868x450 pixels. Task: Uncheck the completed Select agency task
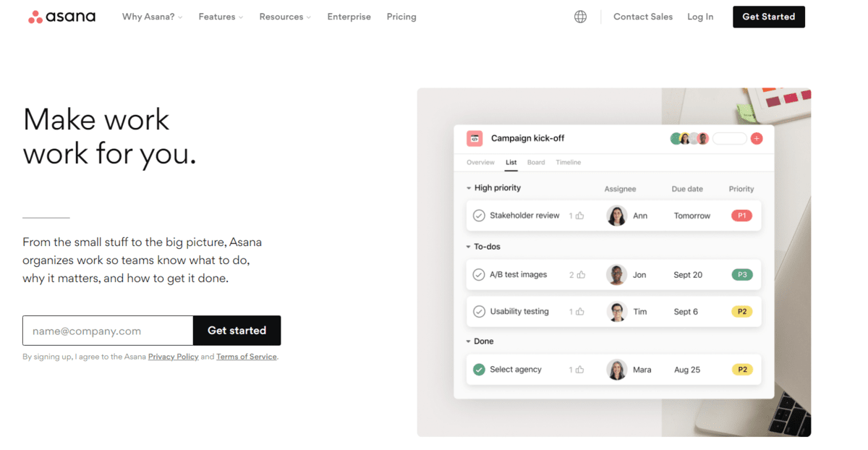click(479, 370)
